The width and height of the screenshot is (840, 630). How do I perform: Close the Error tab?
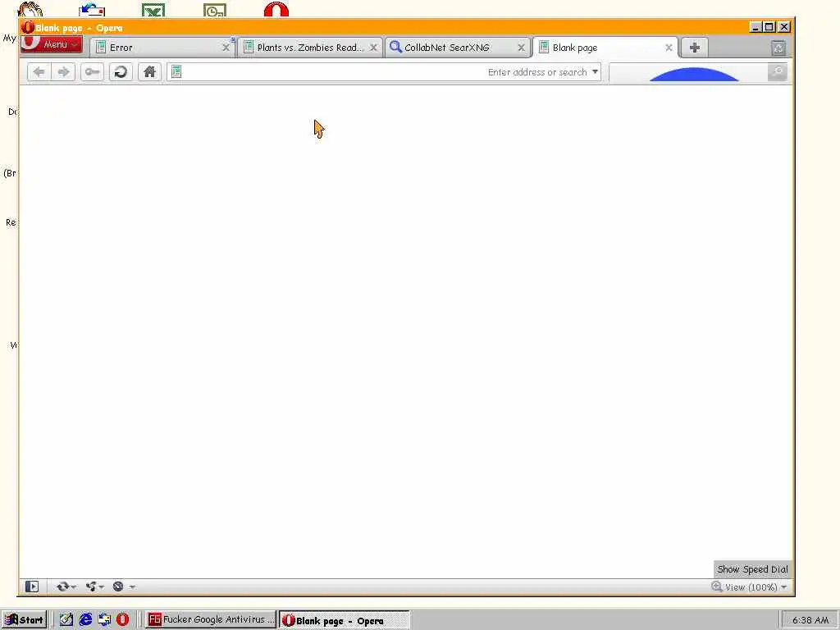(x=226, y=48)
